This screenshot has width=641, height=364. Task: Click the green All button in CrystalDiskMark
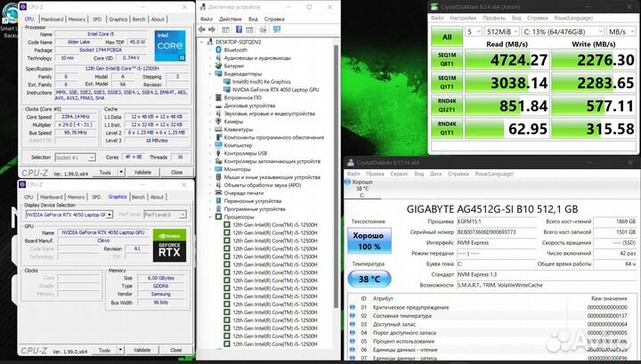click(x=447, y=36)
